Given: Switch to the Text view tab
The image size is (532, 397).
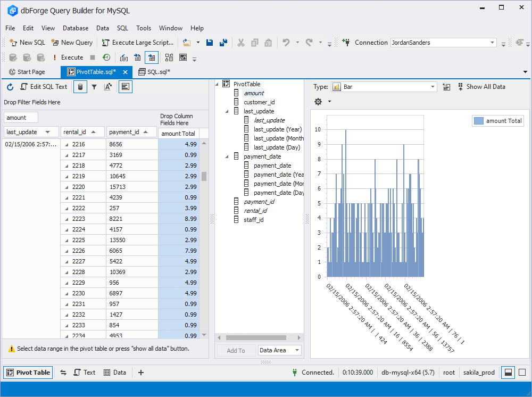Looking at the screenshot, I should tap(85, 373).
